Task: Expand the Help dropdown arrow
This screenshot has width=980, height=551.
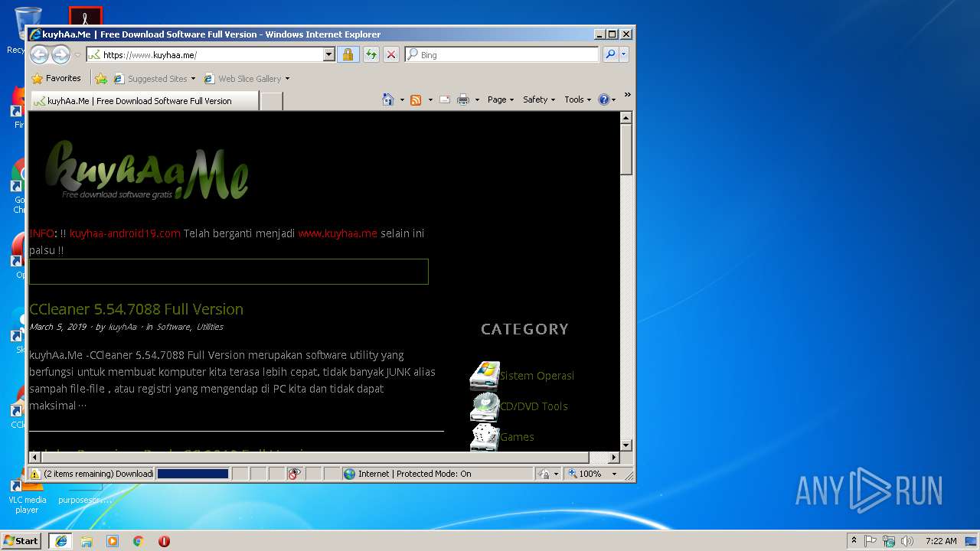Action: (613, 99)
